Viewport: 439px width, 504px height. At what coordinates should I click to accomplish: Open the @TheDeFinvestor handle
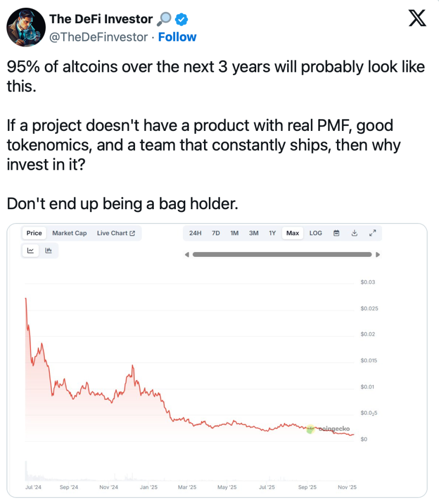pos(99,37)
